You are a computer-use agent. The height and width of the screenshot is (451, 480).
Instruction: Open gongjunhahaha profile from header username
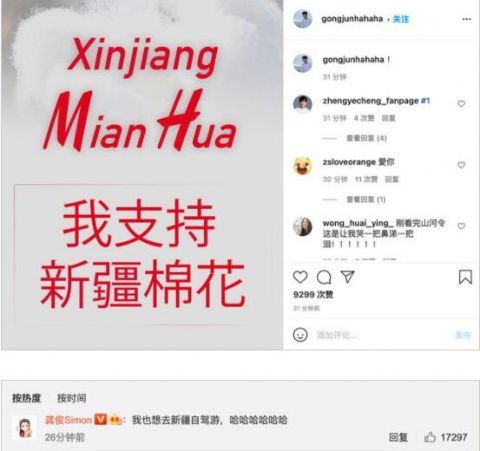point(352,19)
